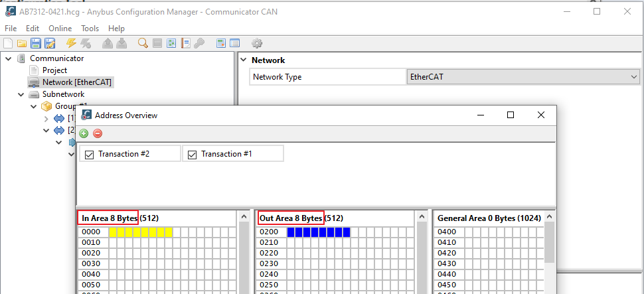Screen dimensions: 644x294
Task: Click the New file toolbar icon
Action: pyautogui.click(x=8, y=43)
